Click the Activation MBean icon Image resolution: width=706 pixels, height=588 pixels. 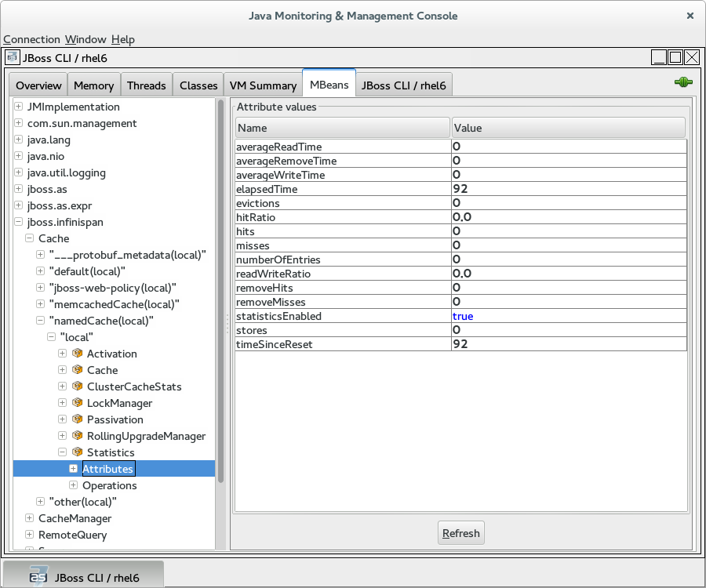pyautogui.click(x=78, y=354)
